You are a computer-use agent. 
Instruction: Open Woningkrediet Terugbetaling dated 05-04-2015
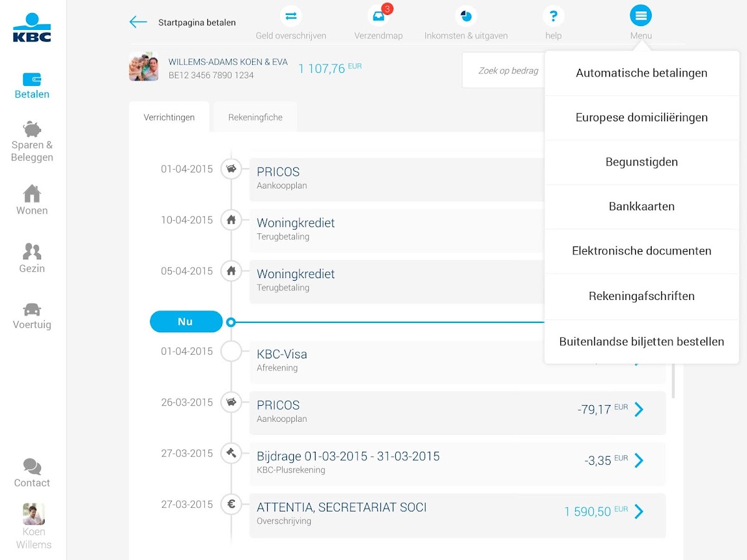(397, 281)
